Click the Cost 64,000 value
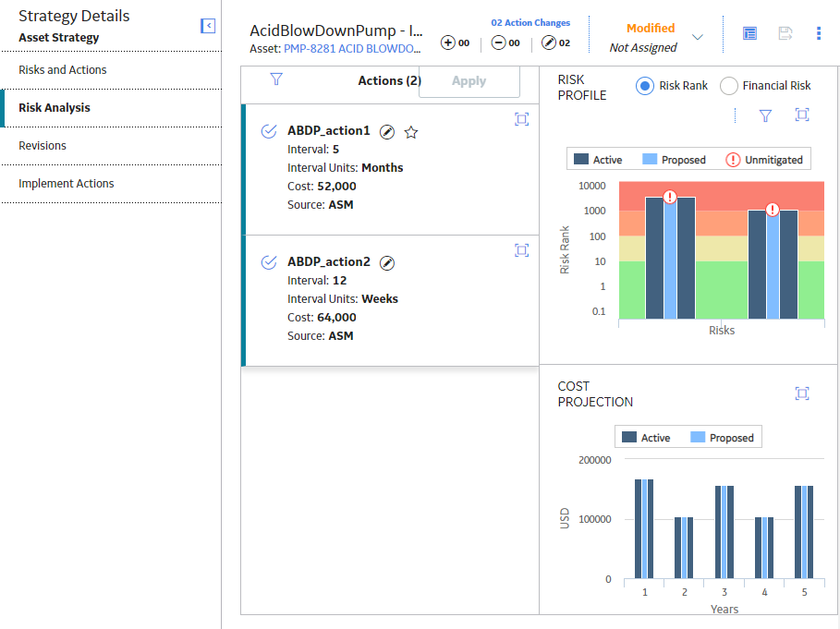 pos(336,318)
